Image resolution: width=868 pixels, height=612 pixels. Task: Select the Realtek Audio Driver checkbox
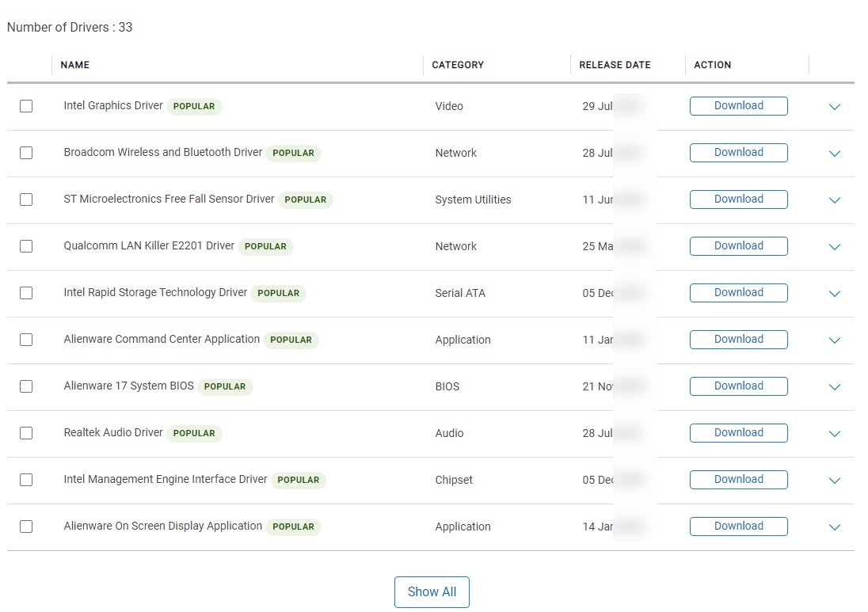[26, 433]
